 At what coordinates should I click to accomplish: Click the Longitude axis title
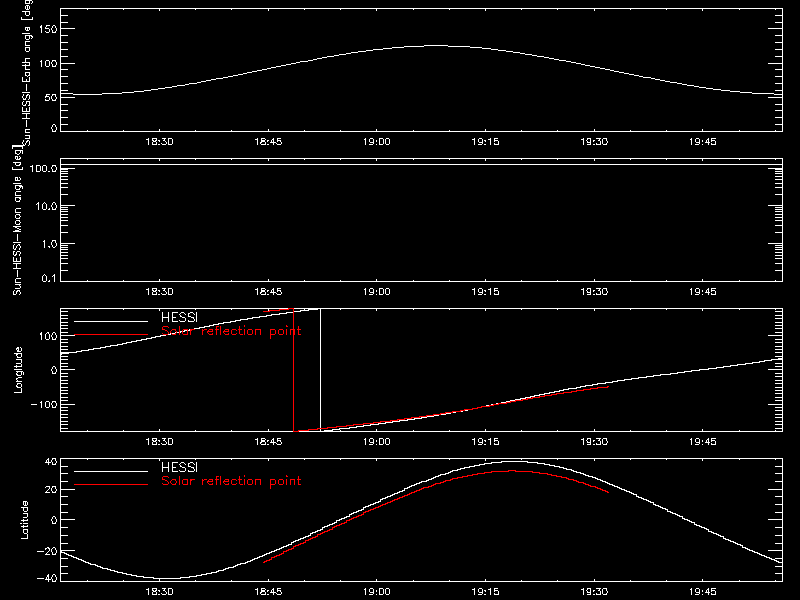[x=18, y=370]
